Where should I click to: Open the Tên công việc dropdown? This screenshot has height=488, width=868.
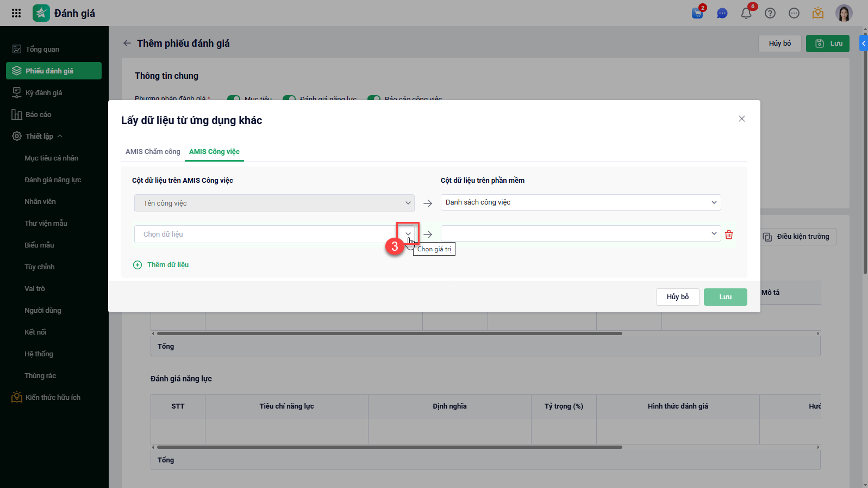click(274, 203)
